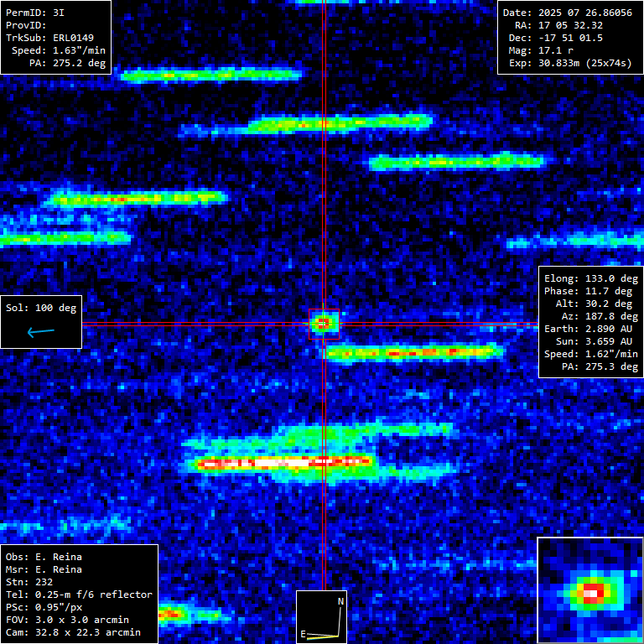Screen dimensions: 644x644
Task: Click the 'RA: 17 05 32.32' line
Action: (x=558, y=25)
